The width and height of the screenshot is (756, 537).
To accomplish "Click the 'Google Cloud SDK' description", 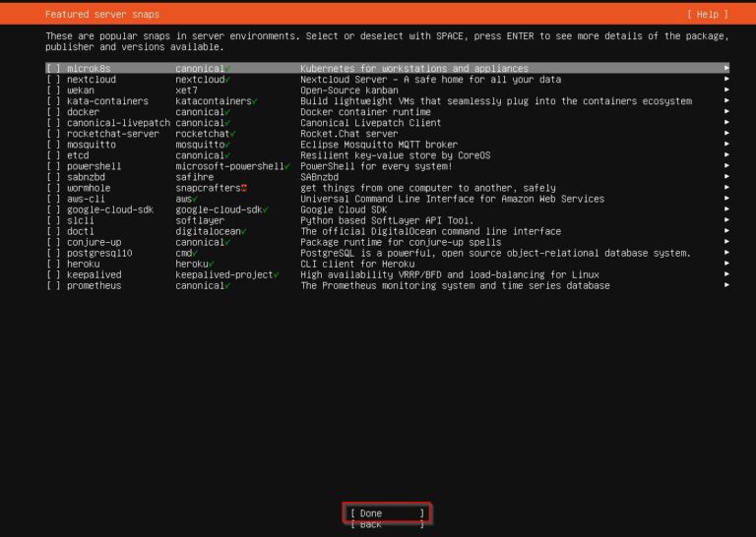I will click(x=344, y=209).
